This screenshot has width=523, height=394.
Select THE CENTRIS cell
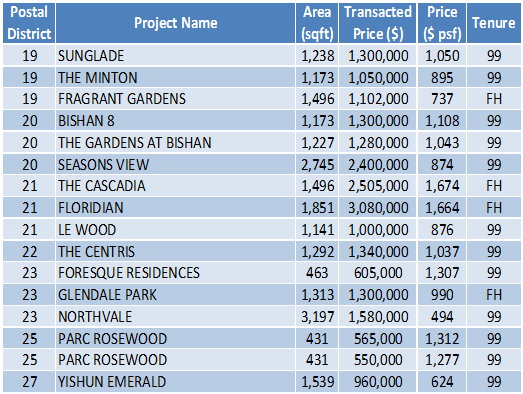(175, 251)
